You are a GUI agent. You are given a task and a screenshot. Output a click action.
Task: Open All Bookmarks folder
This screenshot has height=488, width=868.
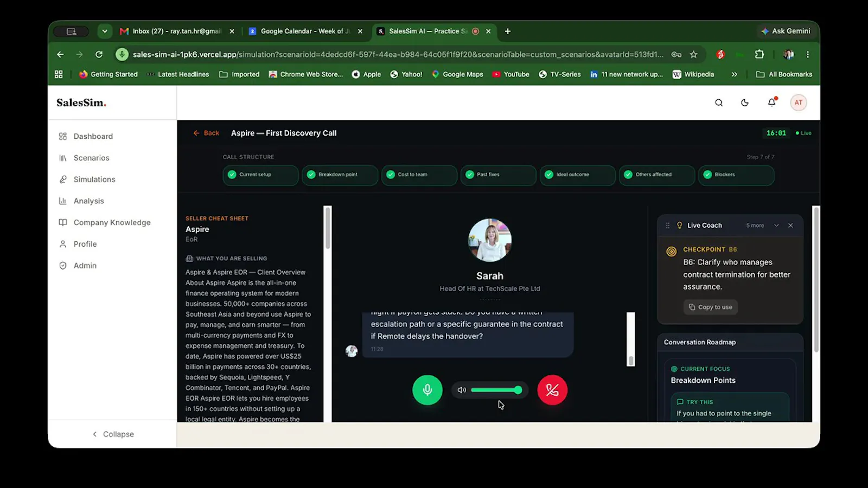(x=784, y=74)
